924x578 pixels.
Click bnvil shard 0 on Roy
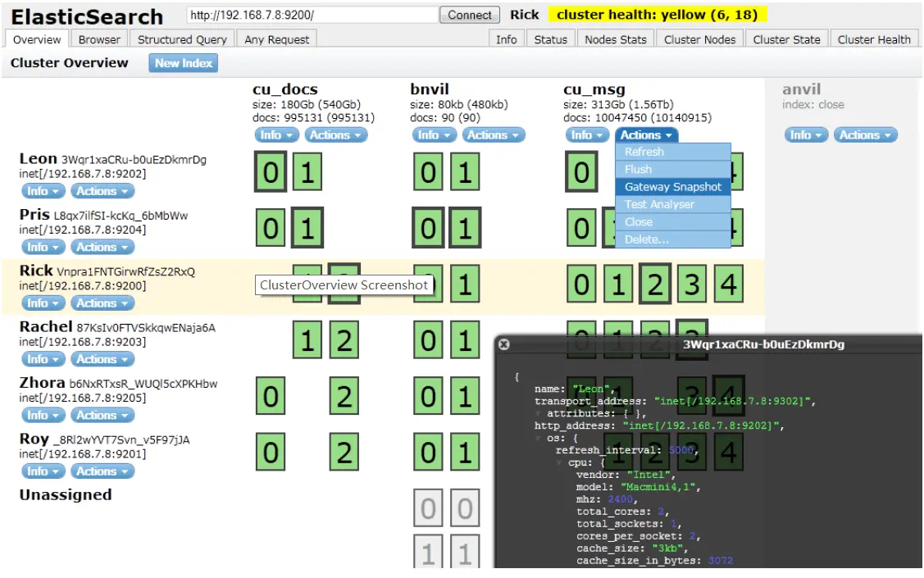tap(429, 452)
